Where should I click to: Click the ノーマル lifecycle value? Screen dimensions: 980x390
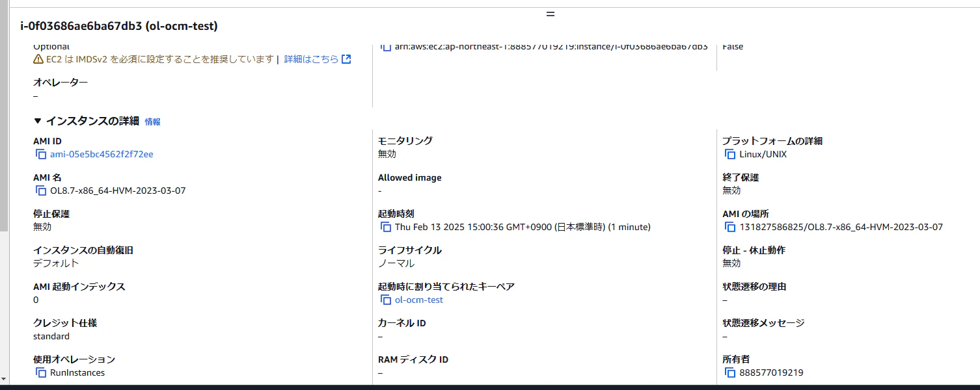(x=396, y=264)
